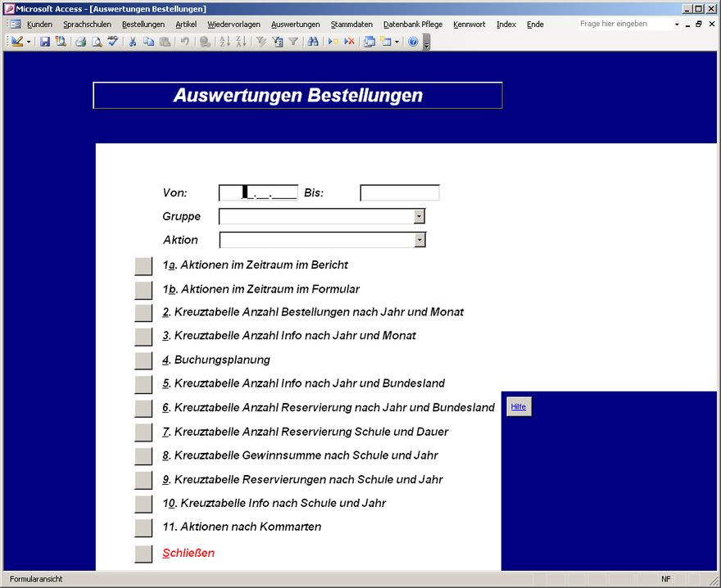Open the View button dropdown arrow
The height and width of the screenshot is (588, 721).
29,42
